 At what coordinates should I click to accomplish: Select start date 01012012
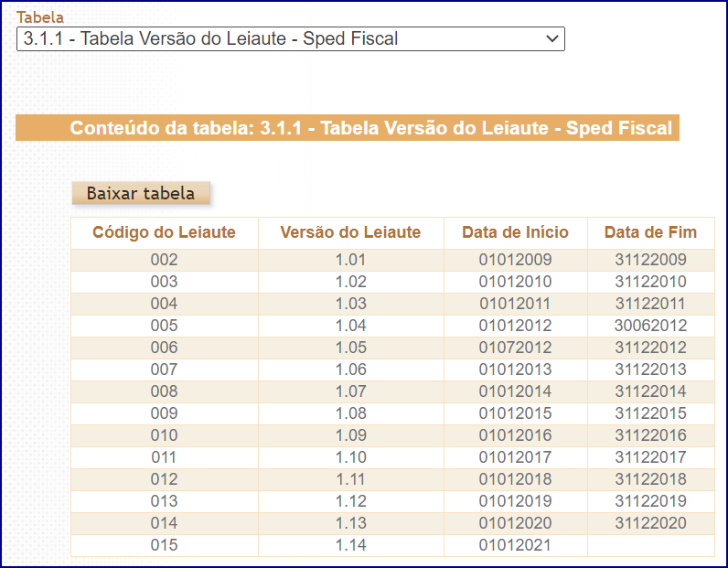tap(515, 326)
